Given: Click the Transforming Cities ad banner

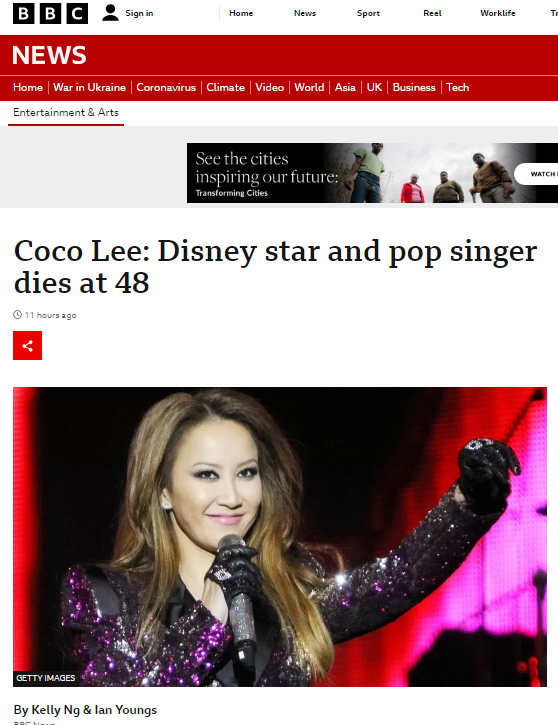Looking at the screenshot, I should point(372,173).
